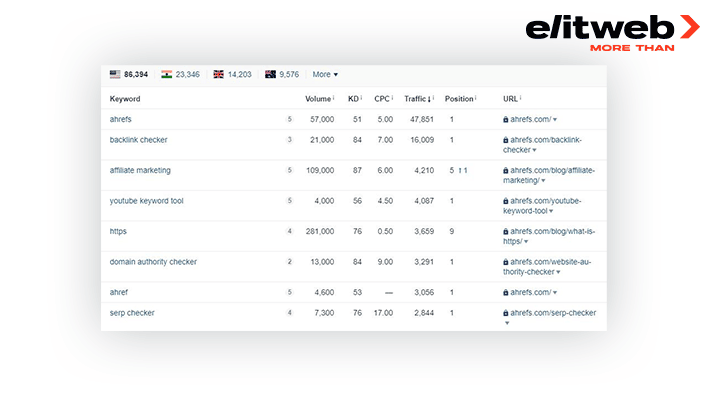This screenshot has height=396, width=708.
Task: Click the volume value 281,000
Action: point(320,231)
